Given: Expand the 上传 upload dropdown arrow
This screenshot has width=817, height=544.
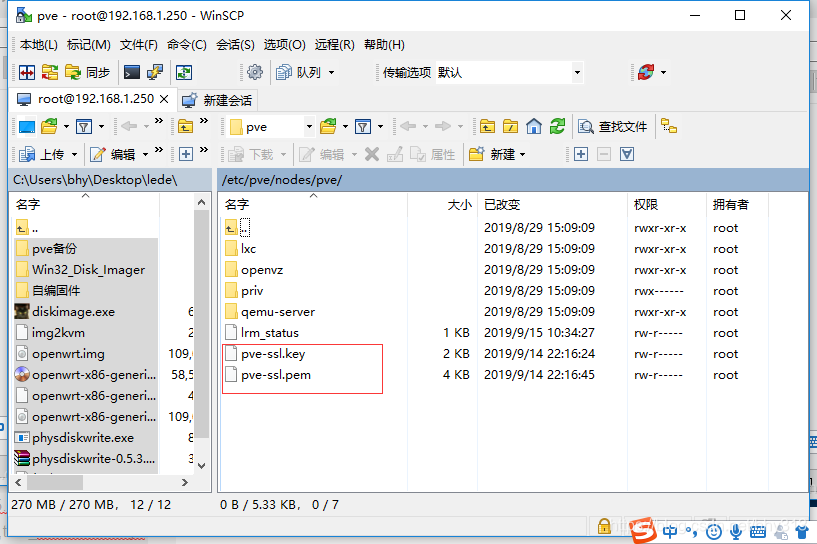Looking at the screenshot, I should (x=74, y=155).
